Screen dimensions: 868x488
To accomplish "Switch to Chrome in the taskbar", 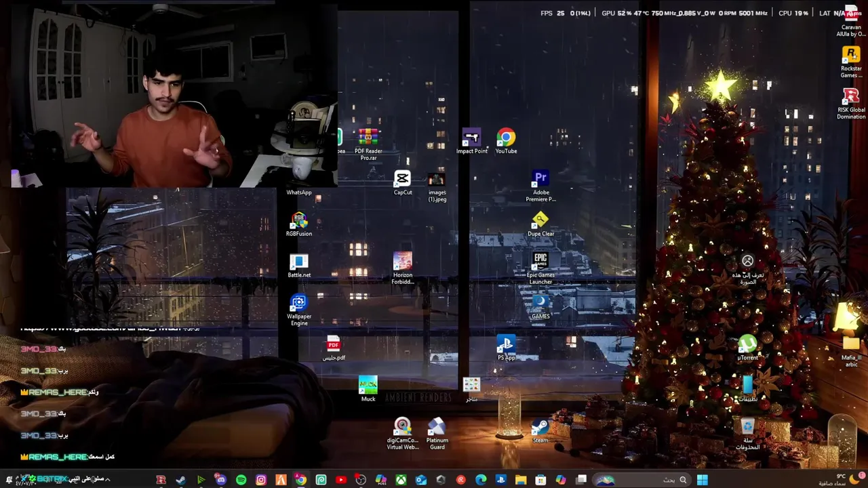I will [300, 480].
